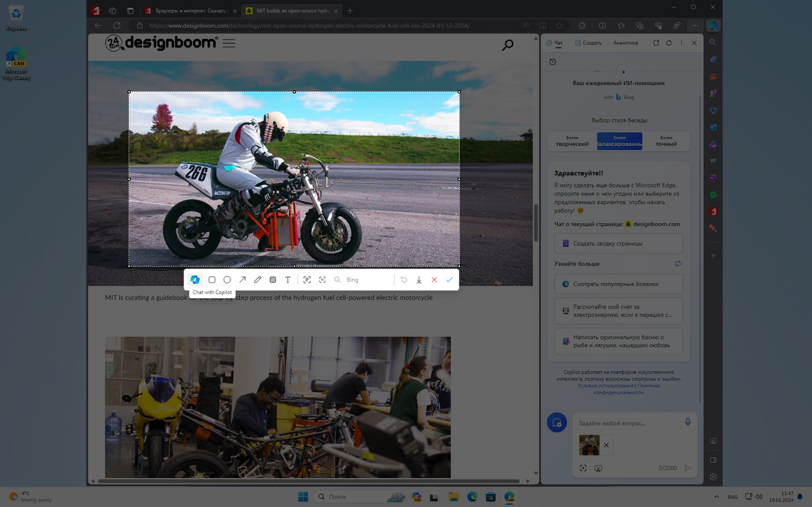The image size is (812, 507).
Task: Switch to the 'Создать' tab
Action: pos(588,43)
